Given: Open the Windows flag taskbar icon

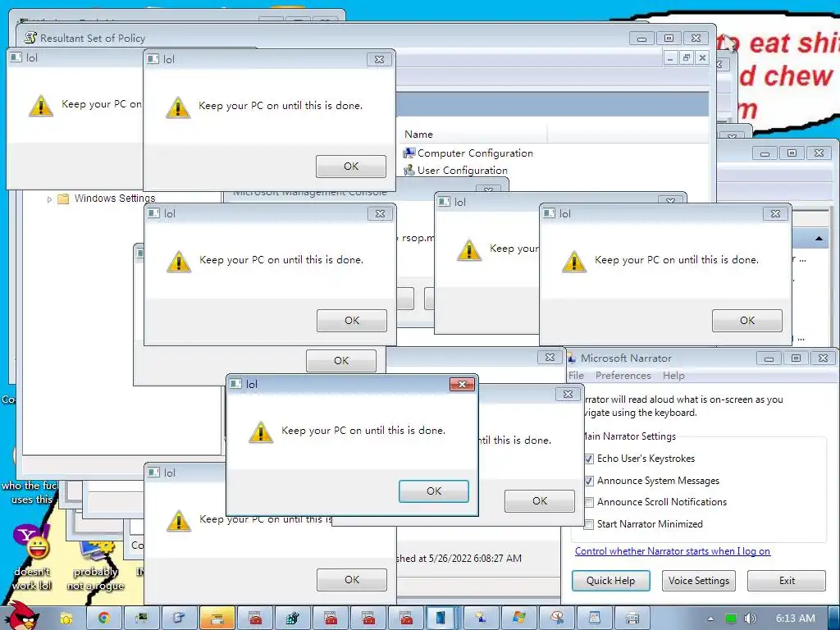Looking at the screenshot, I should [518, 619].
